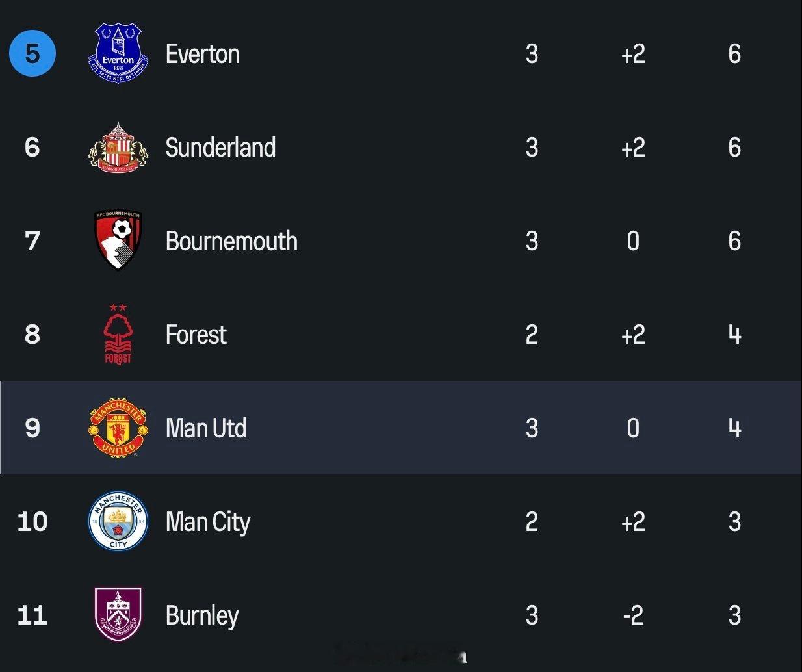Click the Everton club crest
Viewport: 802px width, 672px height.
click(118, 54)
